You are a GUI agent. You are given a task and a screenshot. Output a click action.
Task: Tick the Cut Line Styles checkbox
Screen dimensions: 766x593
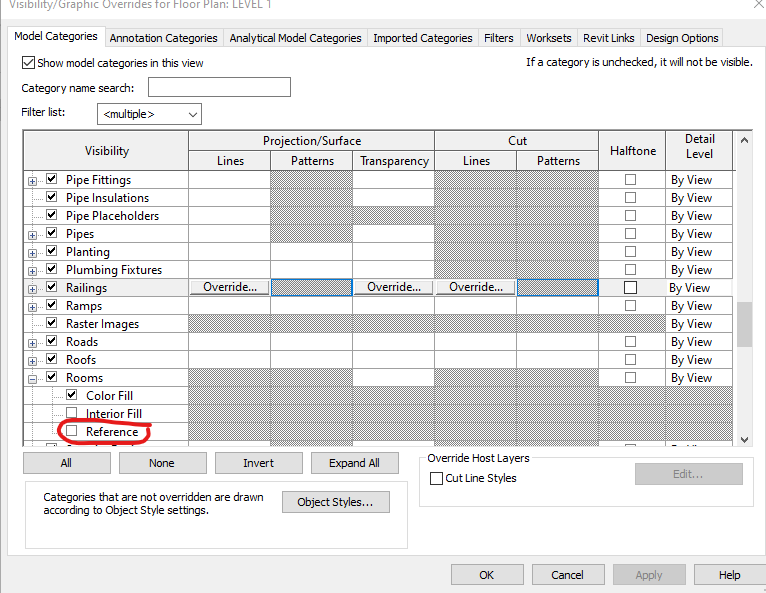(436, 478)
